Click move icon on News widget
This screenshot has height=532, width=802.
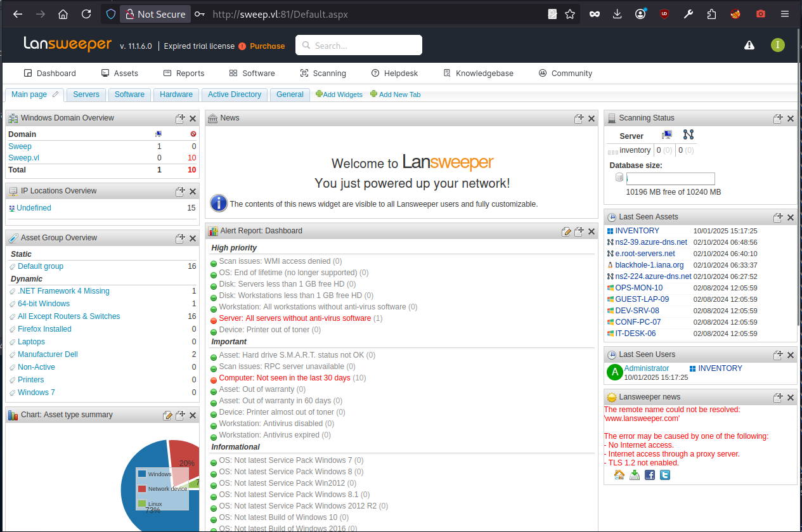pos(579,119)
